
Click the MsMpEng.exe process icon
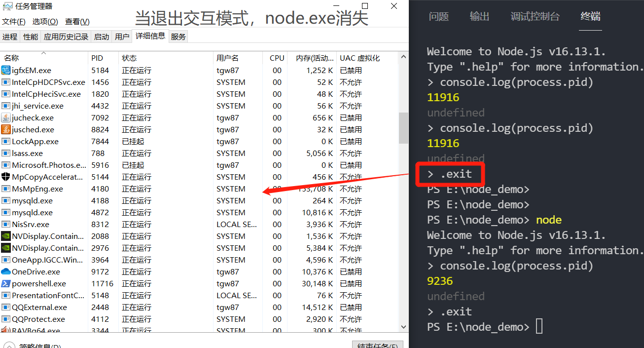[6, 189]
